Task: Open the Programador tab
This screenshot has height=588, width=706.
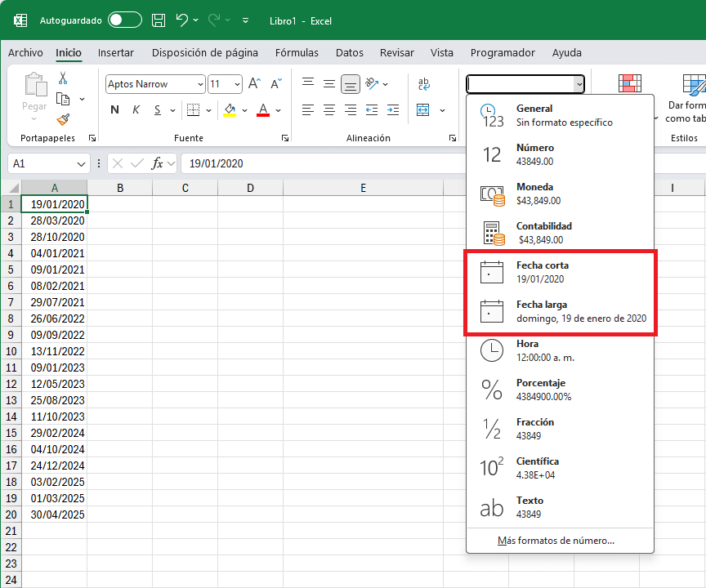Action: pos(503,52)
